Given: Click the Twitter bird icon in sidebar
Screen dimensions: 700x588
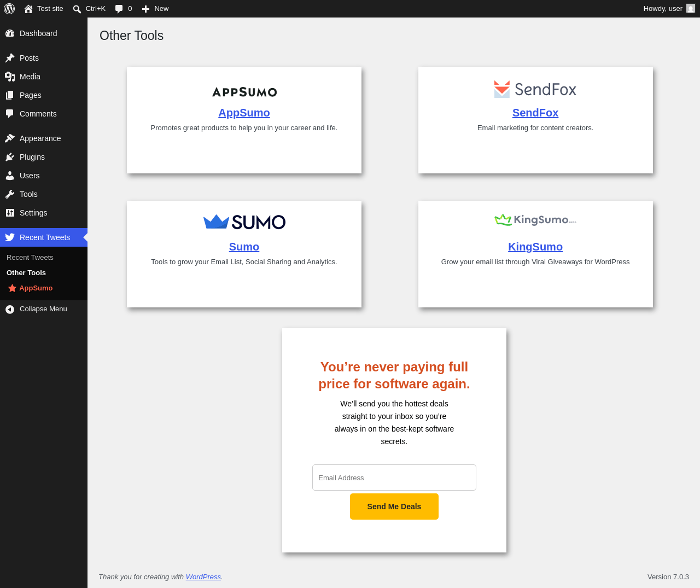Looking at the screenshot, I should [10, 237].
